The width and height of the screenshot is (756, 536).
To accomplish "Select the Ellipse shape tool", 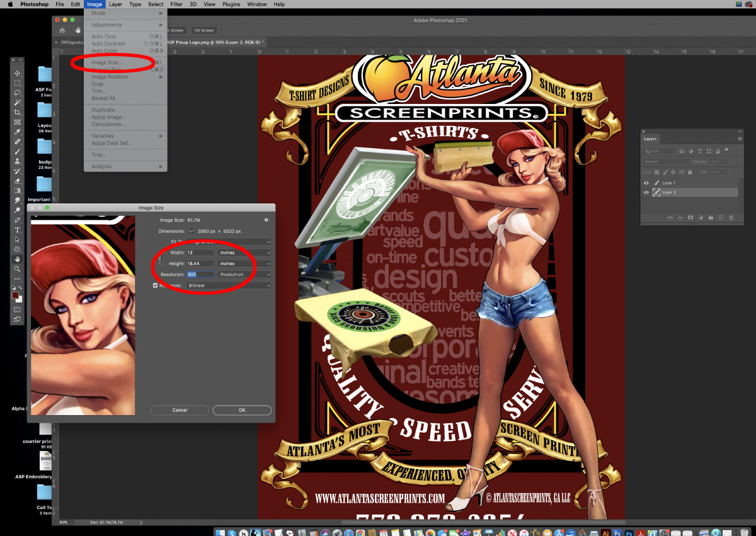I will pos(18,249).
